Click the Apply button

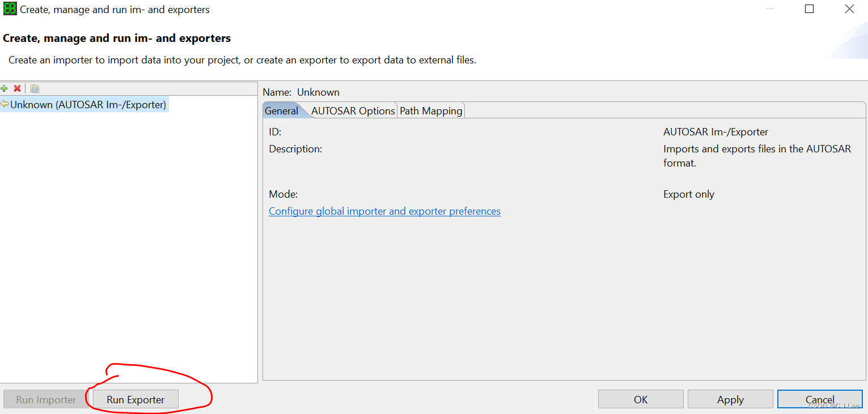[730, 399]
